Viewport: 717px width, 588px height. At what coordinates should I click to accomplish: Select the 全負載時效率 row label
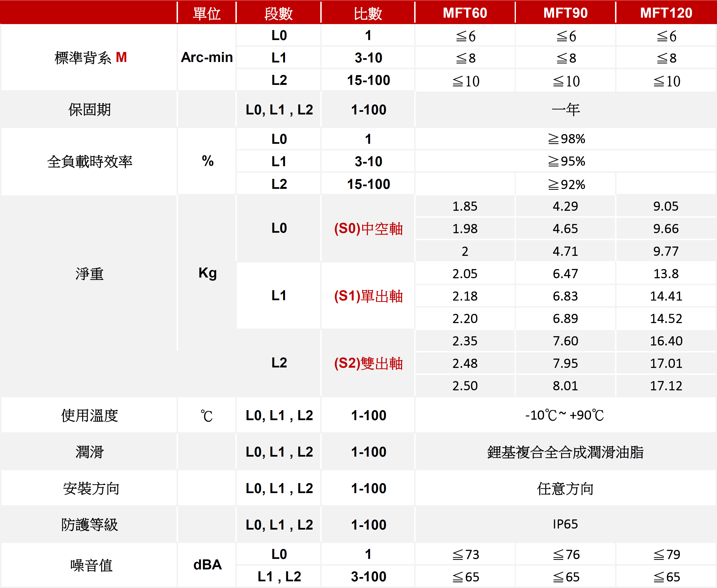coord(90,162)
